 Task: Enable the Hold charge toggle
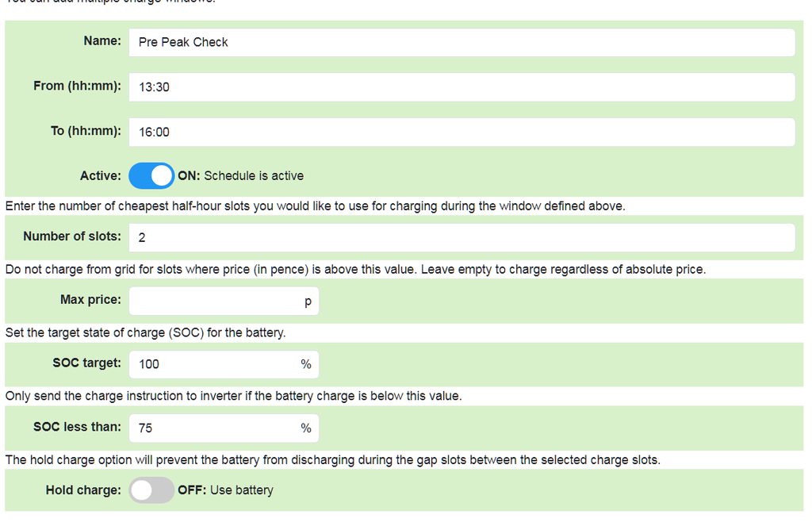[151, 490]
